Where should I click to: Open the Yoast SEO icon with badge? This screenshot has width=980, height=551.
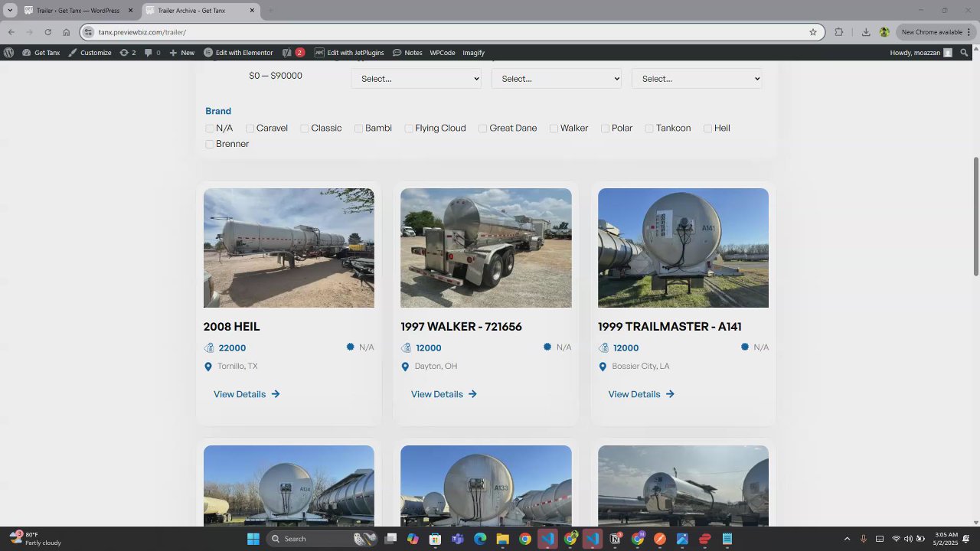pyautogui.click(x=293, y=53)
